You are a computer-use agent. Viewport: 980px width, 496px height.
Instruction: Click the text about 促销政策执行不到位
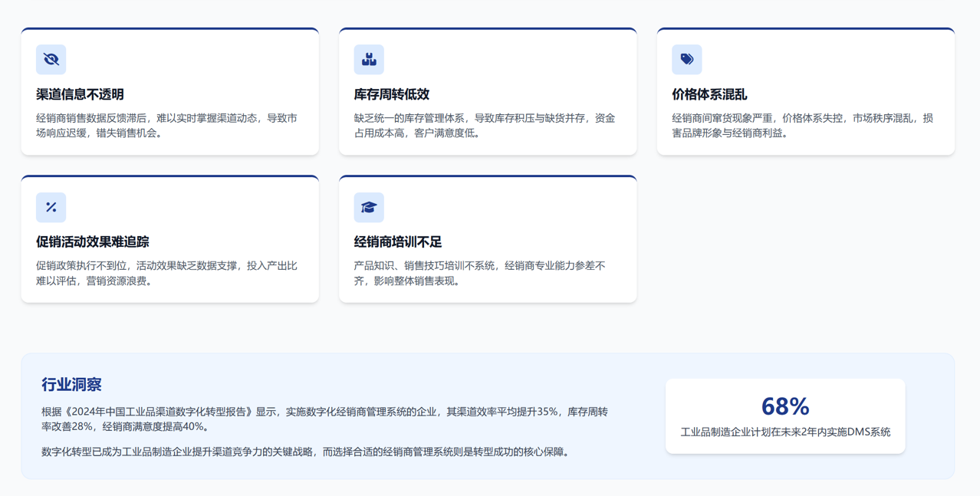click(166, 273)
